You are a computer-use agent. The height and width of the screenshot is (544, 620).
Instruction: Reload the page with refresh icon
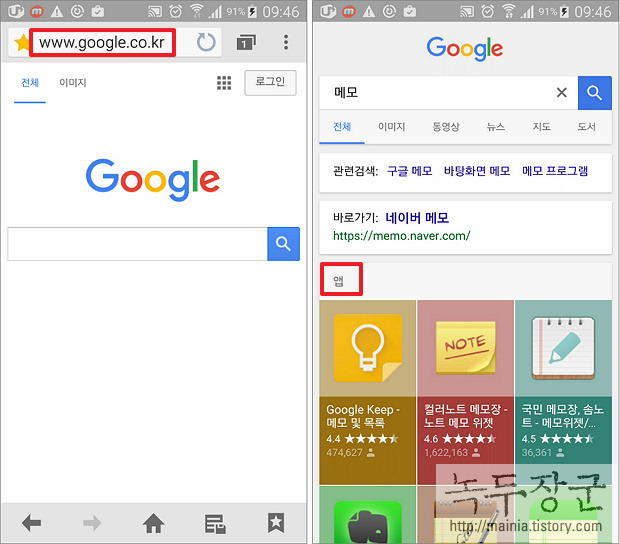pos(206,42)
